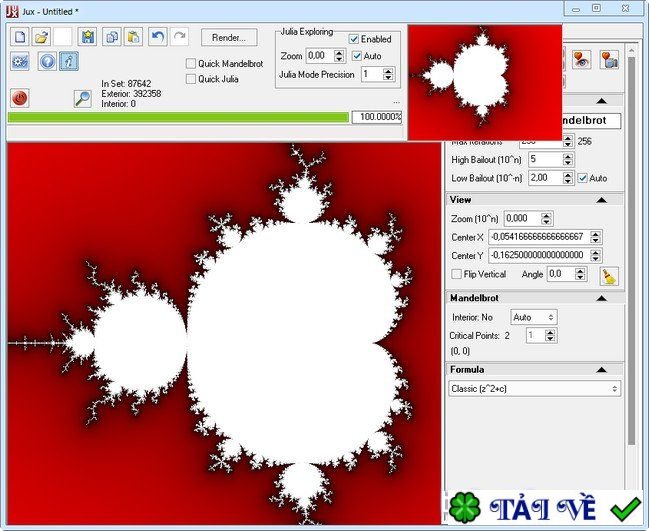Create a new document with the blank page icon
Screen dimensions: 649x531
pos(19,37)
